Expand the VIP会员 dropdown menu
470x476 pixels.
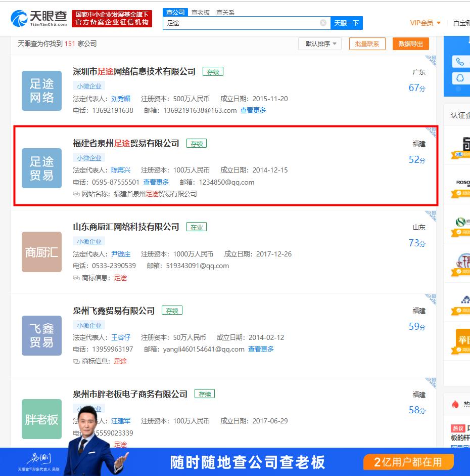pyautogui.click(x=425, y=23)
